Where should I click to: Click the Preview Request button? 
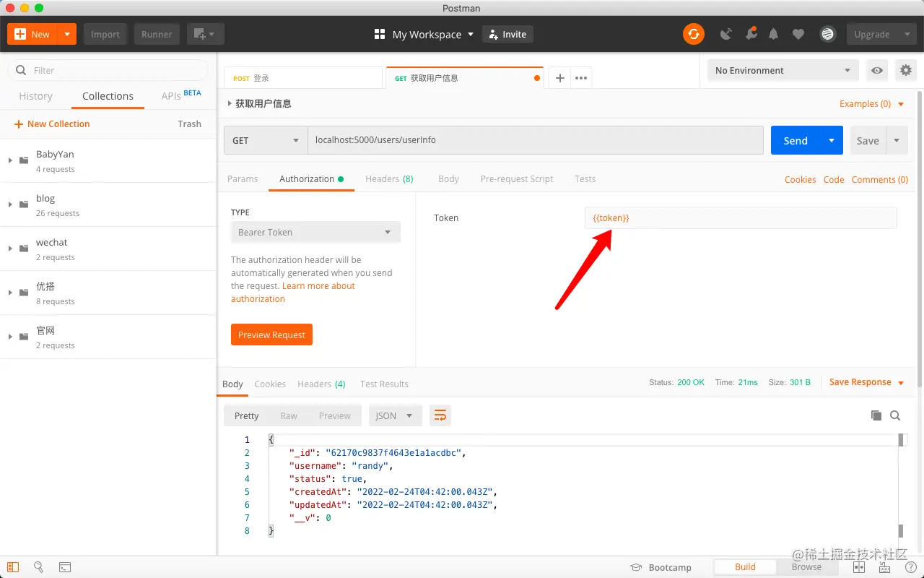coord(271,335)
